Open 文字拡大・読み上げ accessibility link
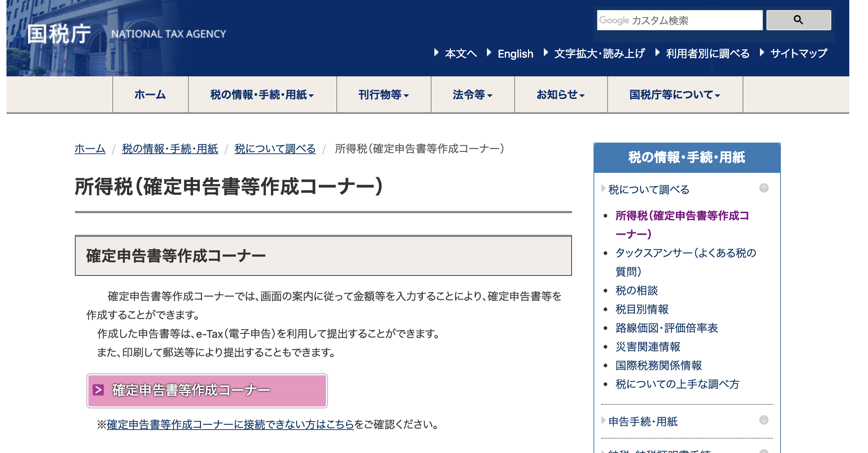This screenshot has height=453, width=868. click(x=599, y=53)
